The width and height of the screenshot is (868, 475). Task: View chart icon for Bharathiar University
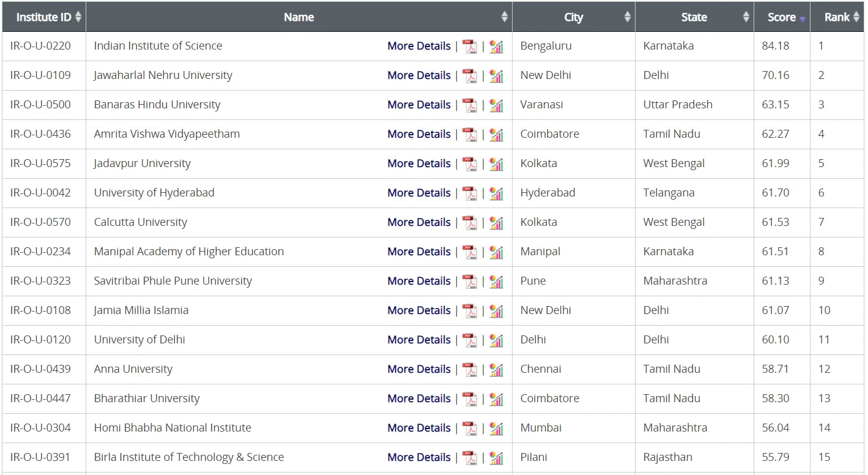point(496,399)
